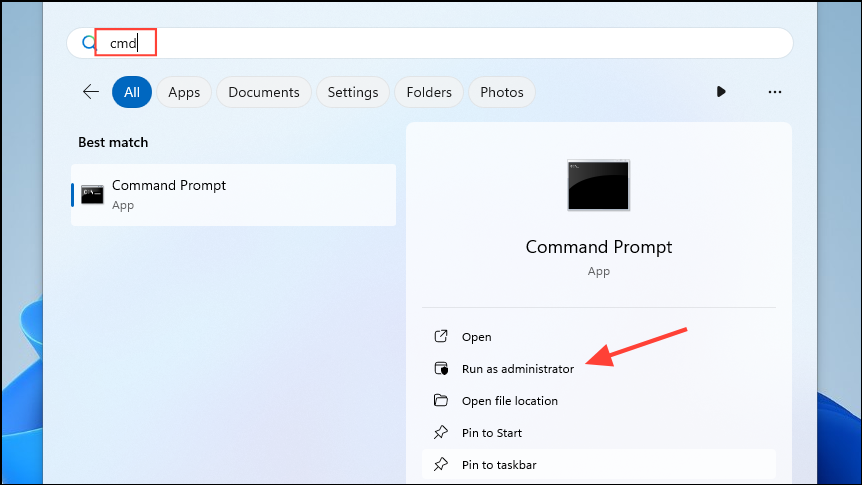Viewport: 862px width, 485px height.
Task: Select the All filter tab
Action: point(132,92)
